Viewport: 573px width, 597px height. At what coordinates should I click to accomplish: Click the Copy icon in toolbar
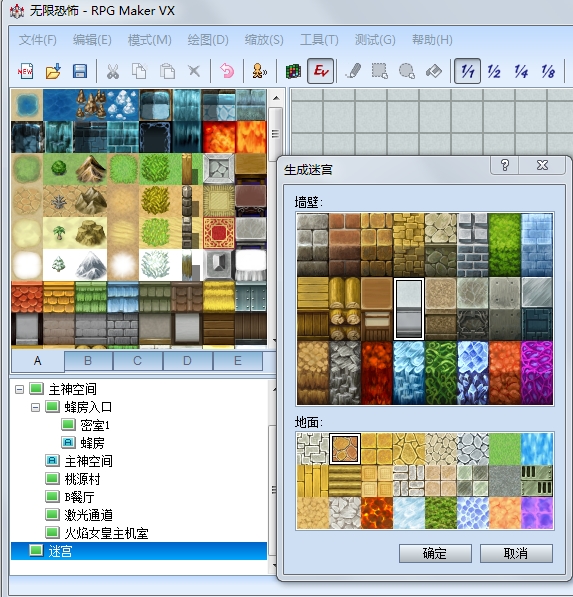click(139, 71)
